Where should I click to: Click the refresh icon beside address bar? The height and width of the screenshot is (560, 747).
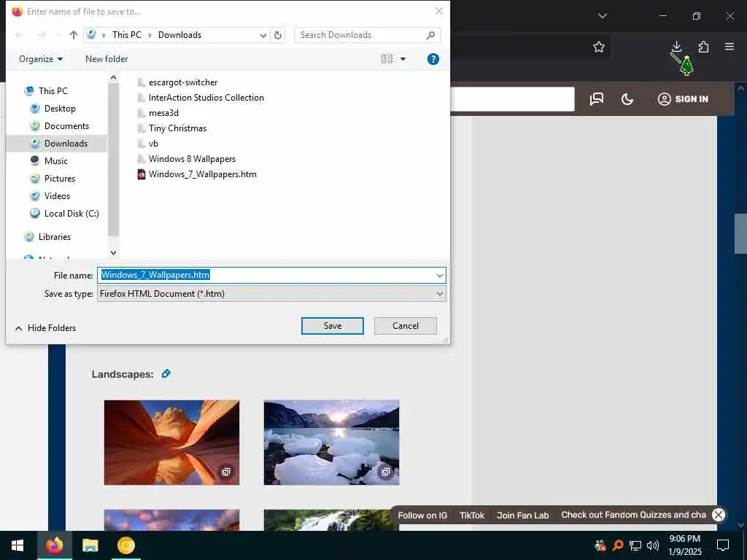pos(278,35)
